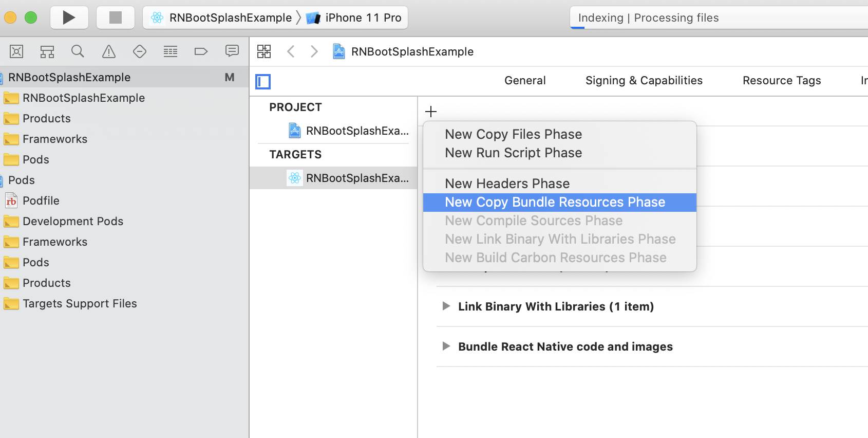Click the + to add a build phase
The width and height of the screenshot is (868, 438).
pyautogui.click(x=431, y=111)
